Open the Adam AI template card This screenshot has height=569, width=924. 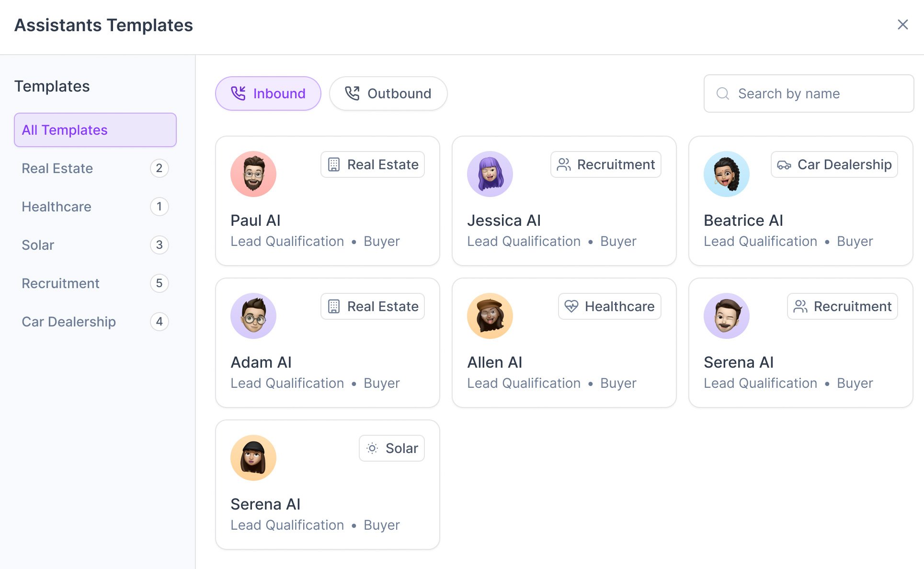327,342
